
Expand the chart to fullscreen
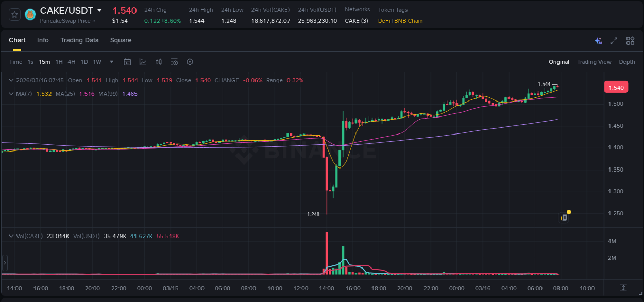click(x=614, y=40)
